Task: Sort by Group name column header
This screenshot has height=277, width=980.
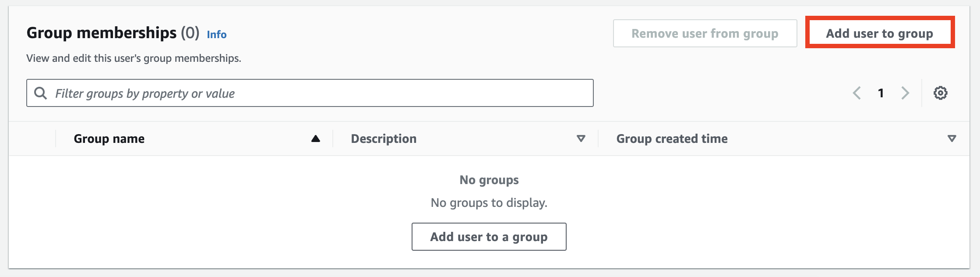Action: (109, 139)
